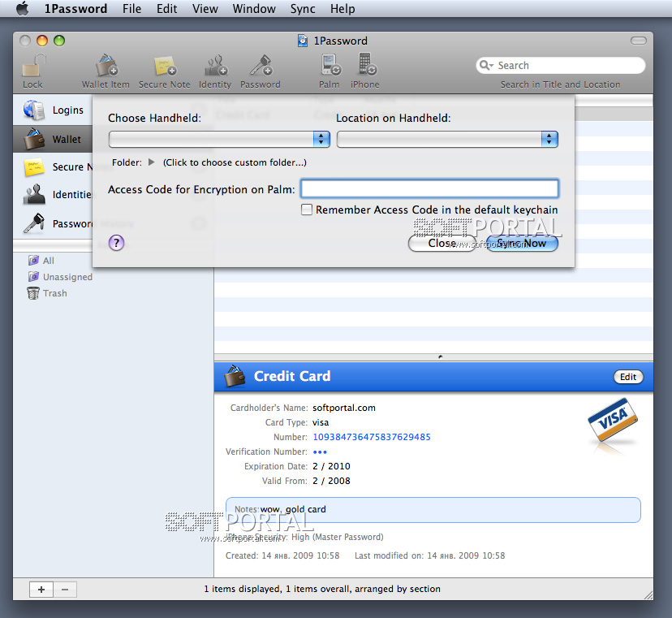Click the Sync Now button
This screenshot has width=672, height=618.
coord(522,243)
